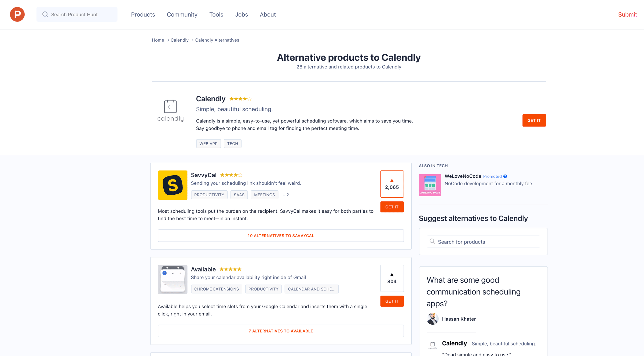Image resolution: width=644 pixels, height=356 pixels.
Task: Click the Submit link in the header
Action: tap(627, 14)
